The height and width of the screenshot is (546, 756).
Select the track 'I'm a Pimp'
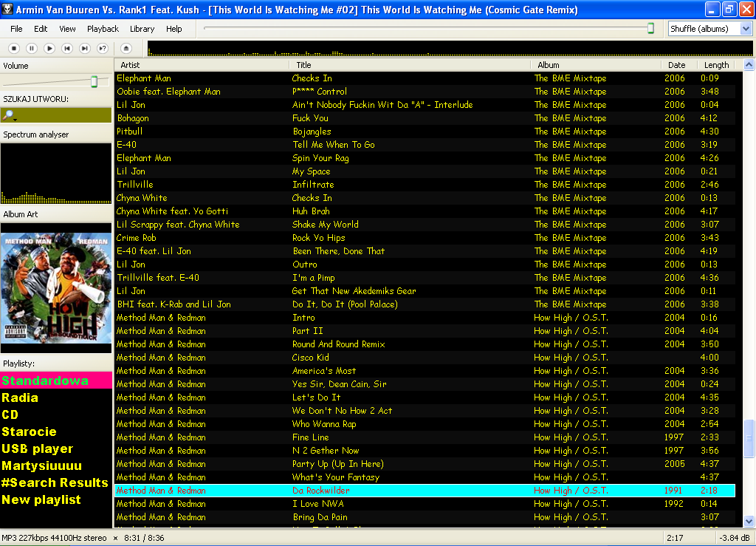click(425, 278)
